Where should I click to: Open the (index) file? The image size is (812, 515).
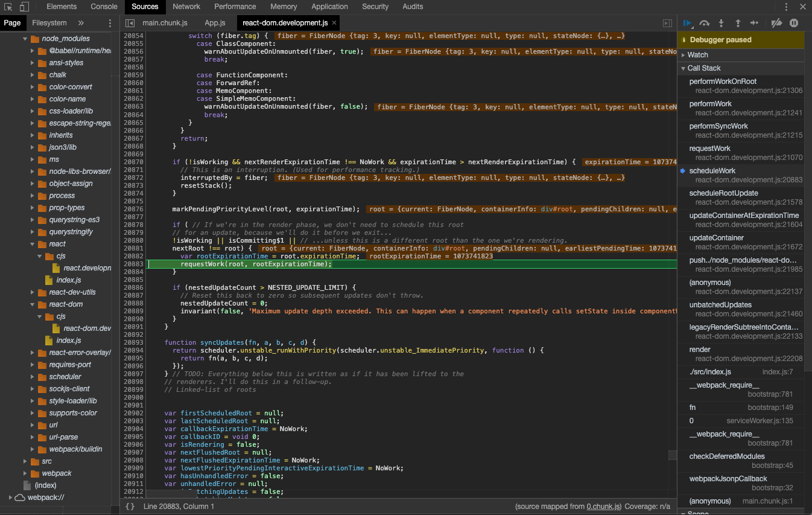click(45, 485)
